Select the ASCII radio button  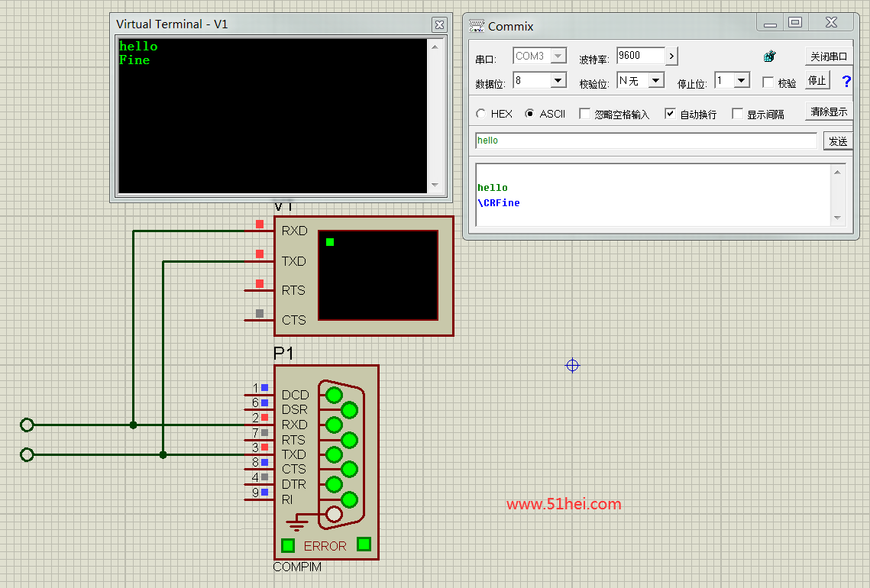tap(530, 114)
